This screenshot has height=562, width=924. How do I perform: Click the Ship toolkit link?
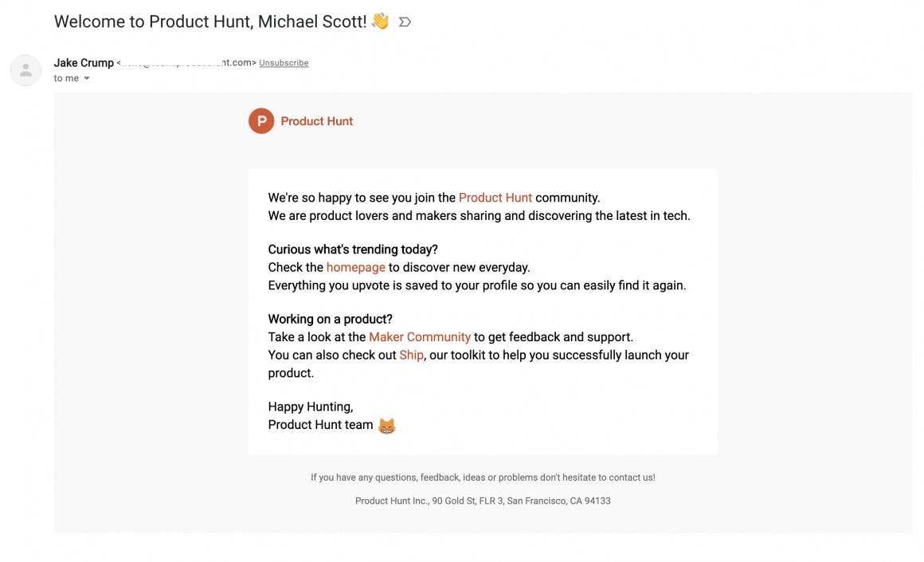click(411, 355)
